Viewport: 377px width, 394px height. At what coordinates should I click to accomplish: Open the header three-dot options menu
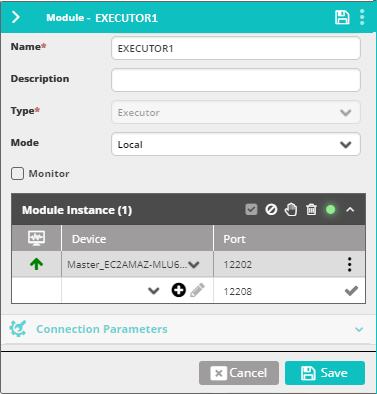point(362,17)
